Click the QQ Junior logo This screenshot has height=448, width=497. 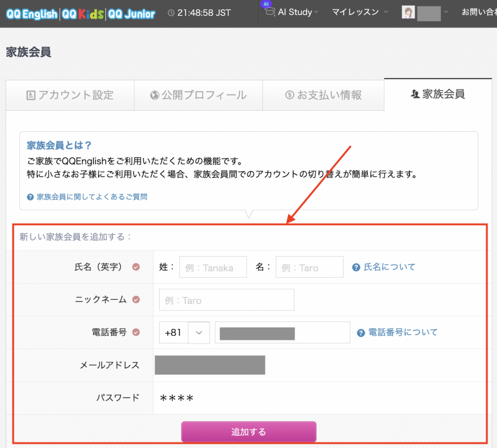click(x=132, y=14)
